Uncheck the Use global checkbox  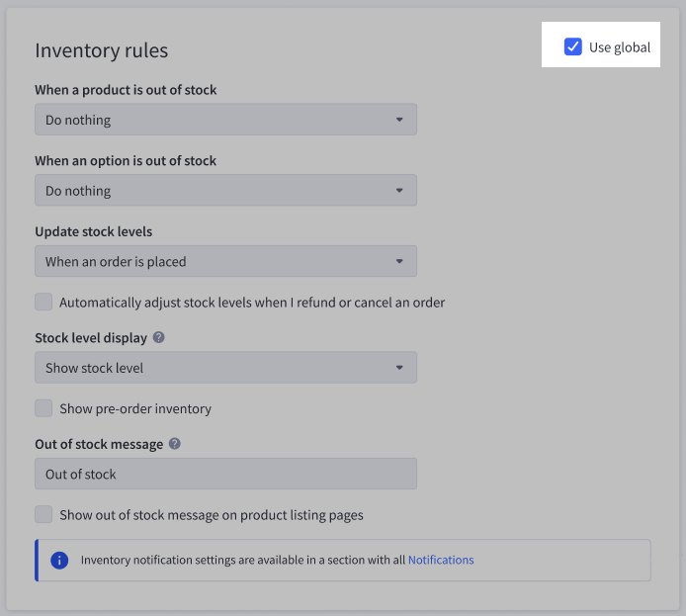(x=572, y=46)
